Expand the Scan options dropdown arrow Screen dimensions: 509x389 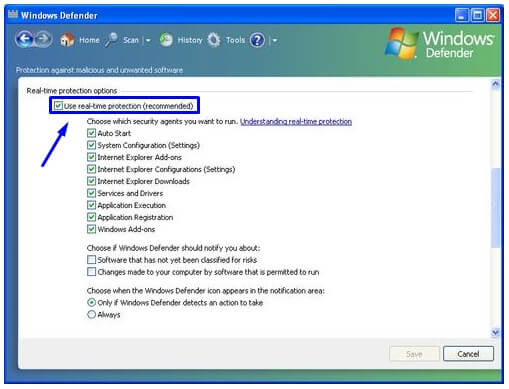click(148, 41)
